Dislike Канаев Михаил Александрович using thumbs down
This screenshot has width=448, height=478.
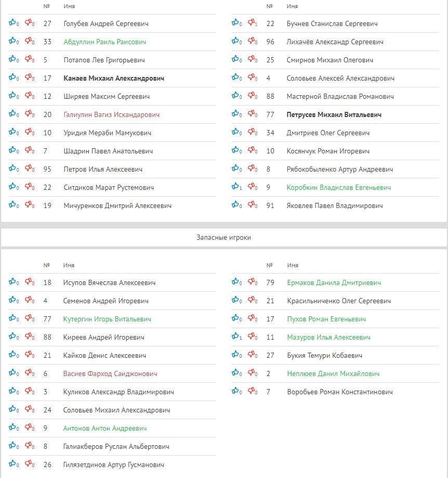29,77
